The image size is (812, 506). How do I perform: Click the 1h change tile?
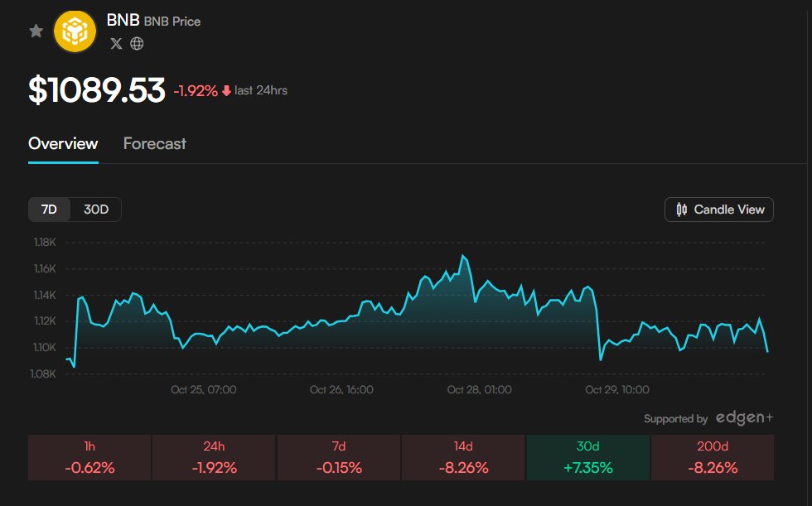89,457
